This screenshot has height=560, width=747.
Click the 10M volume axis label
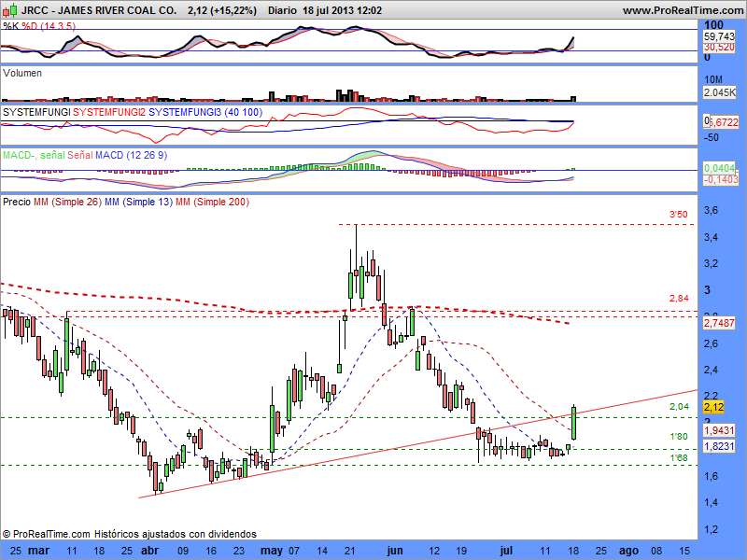[x=712, y=79]
